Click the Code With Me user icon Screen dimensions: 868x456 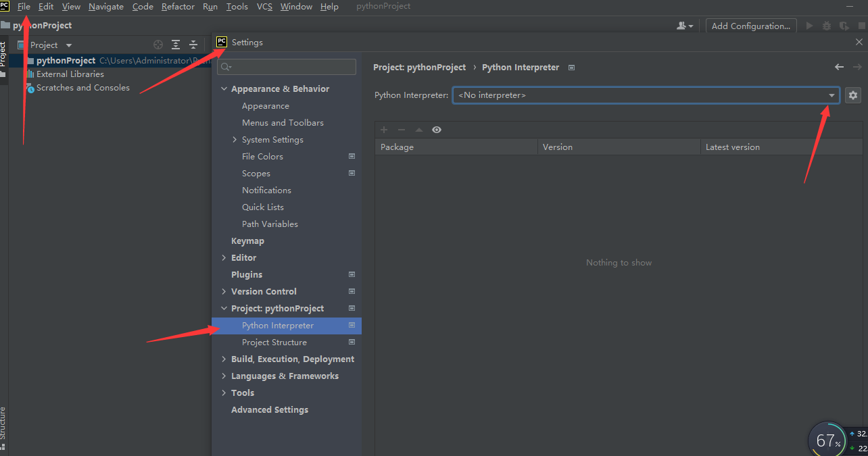pos(681,25)
